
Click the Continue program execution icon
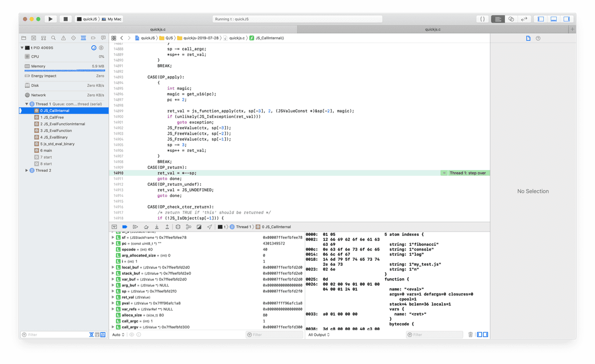[135, 227]
